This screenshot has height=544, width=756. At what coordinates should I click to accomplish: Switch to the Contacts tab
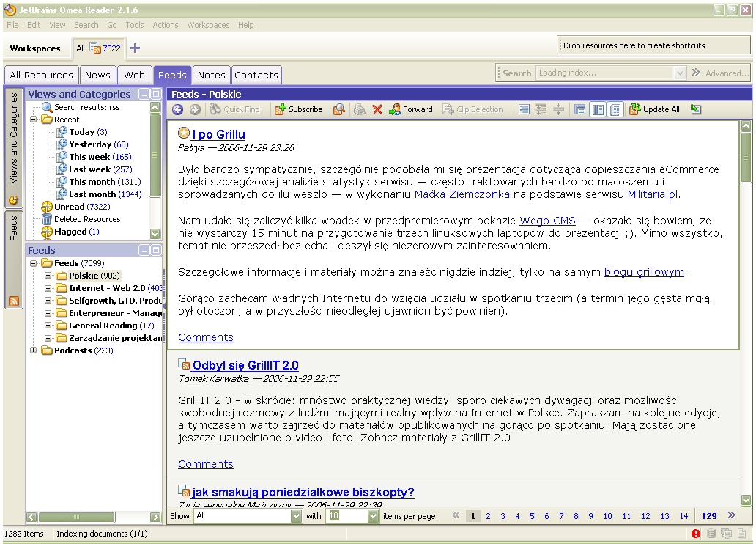pos(256,76)
